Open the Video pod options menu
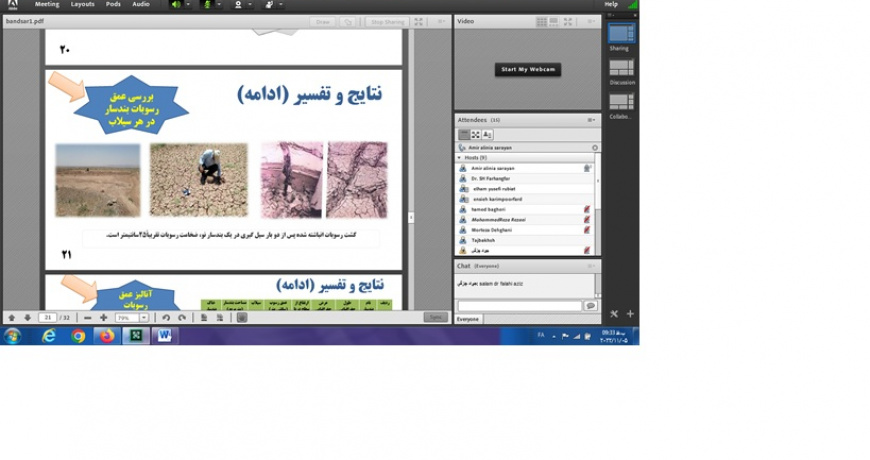The image size is (870, 460). coord(591,22)
